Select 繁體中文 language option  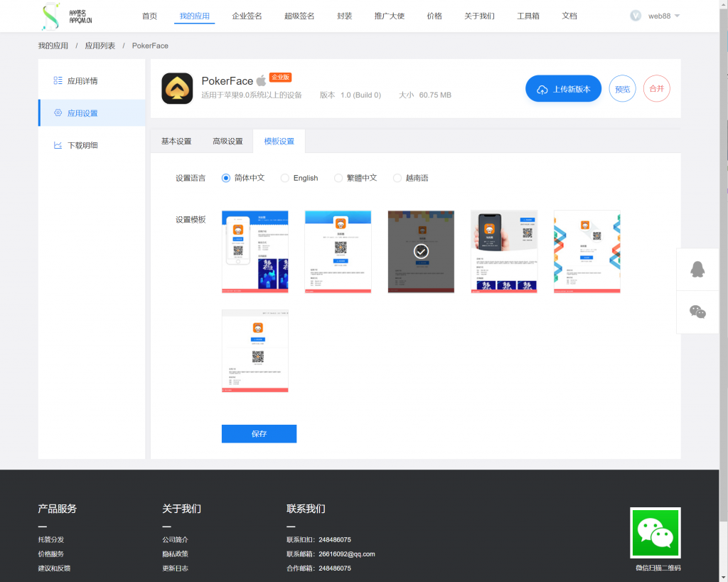click(x=338, y=178)
